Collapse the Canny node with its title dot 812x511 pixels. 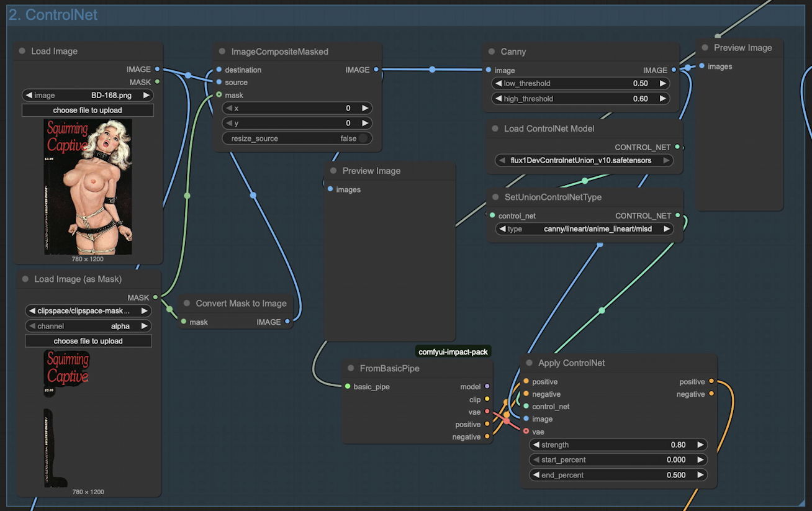coord(492,52)
